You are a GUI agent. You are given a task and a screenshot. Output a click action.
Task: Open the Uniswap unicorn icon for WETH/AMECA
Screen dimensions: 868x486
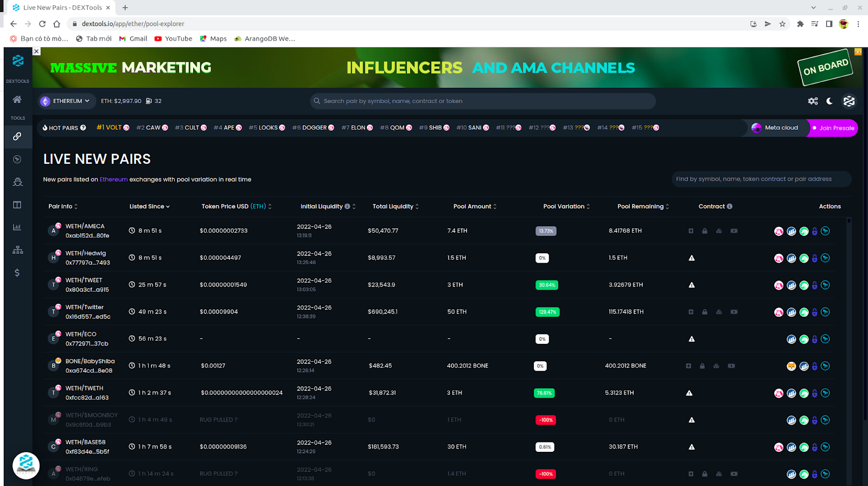[x=778, y=231]
